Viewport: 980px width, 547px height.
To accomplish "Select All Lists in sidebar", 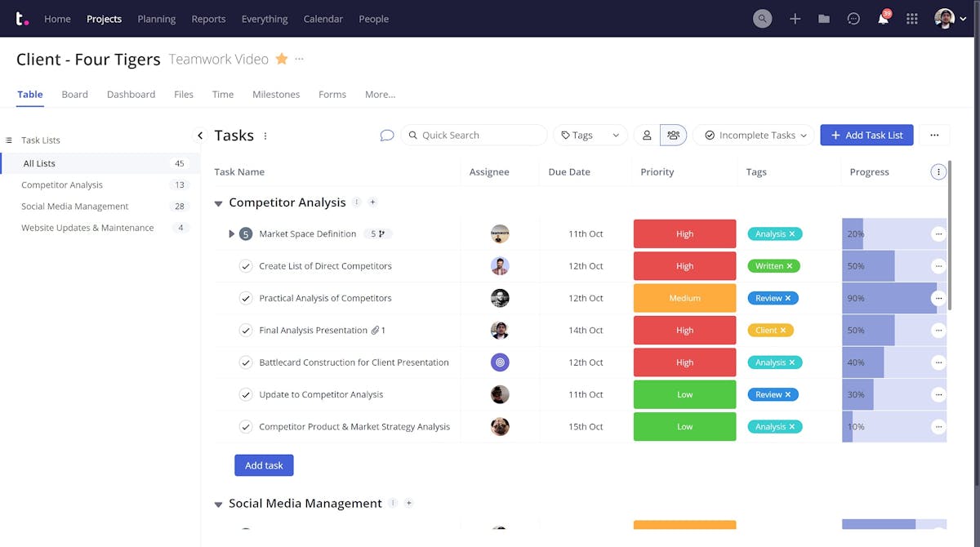I will coord(100,163).
